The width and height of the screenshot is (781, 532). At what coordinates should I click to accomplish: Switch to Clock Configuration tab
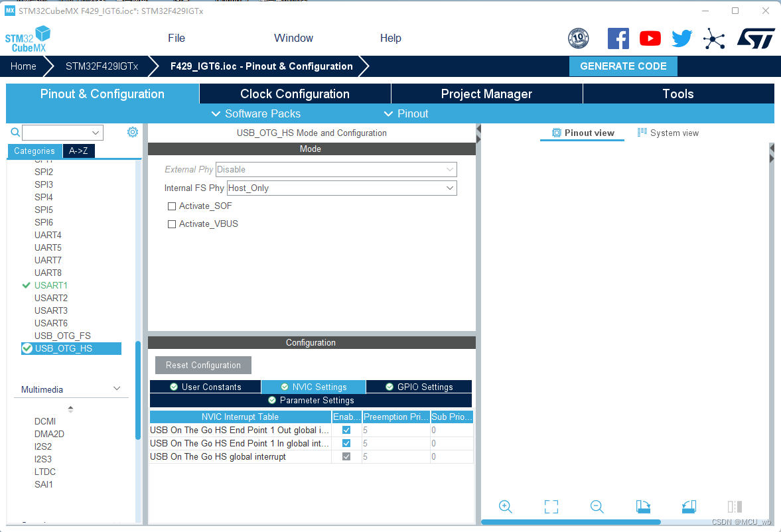[295, 94]
